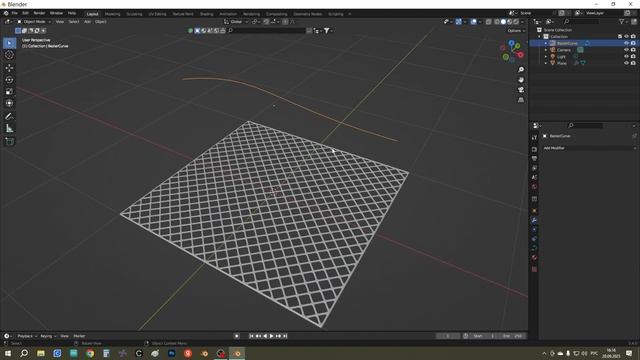The image size is (640, 360).
Task: Switch to the Sculpting workspace tab
Action: (134, 14)
